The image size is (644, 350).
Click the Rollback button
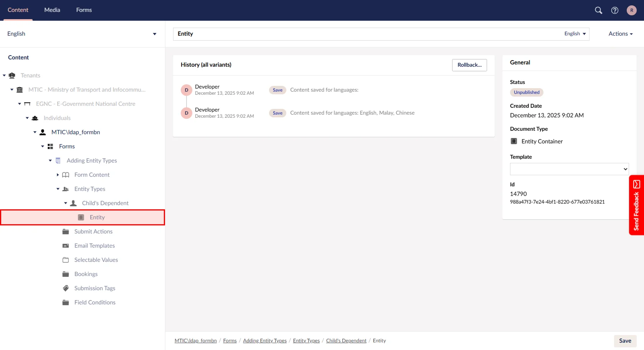click(x=469, y=65)
